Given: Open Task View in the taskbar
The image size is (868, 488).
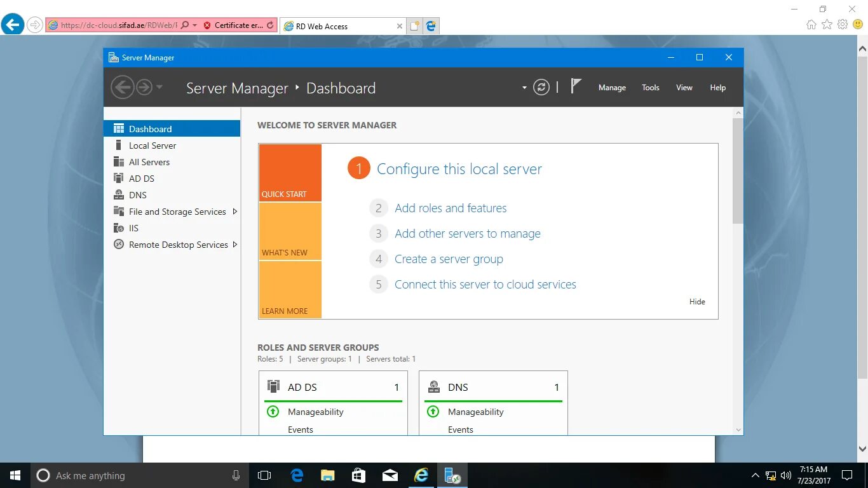Looking at the screenshot, I should (x=264, y=475).
